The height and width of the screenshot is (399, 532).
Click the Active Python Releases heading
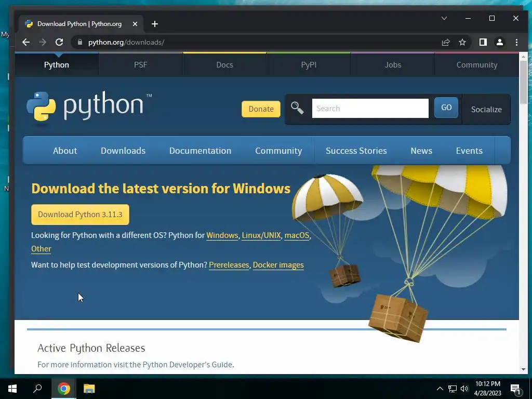[x=91, y=348]
